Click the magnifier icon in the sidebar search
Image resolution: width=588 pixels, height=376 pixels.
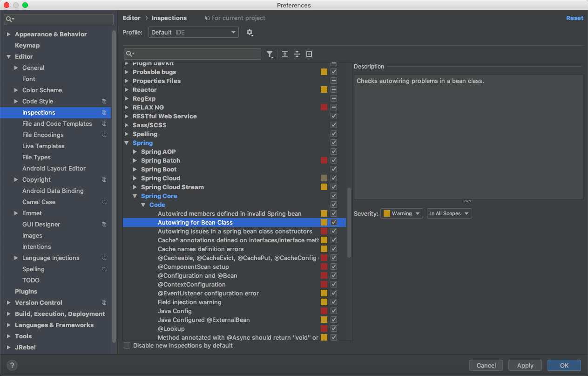point(10,19)
